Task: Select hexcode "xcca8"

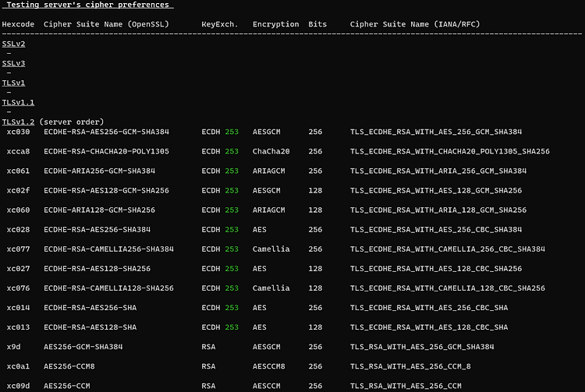Action: [18, 151]
